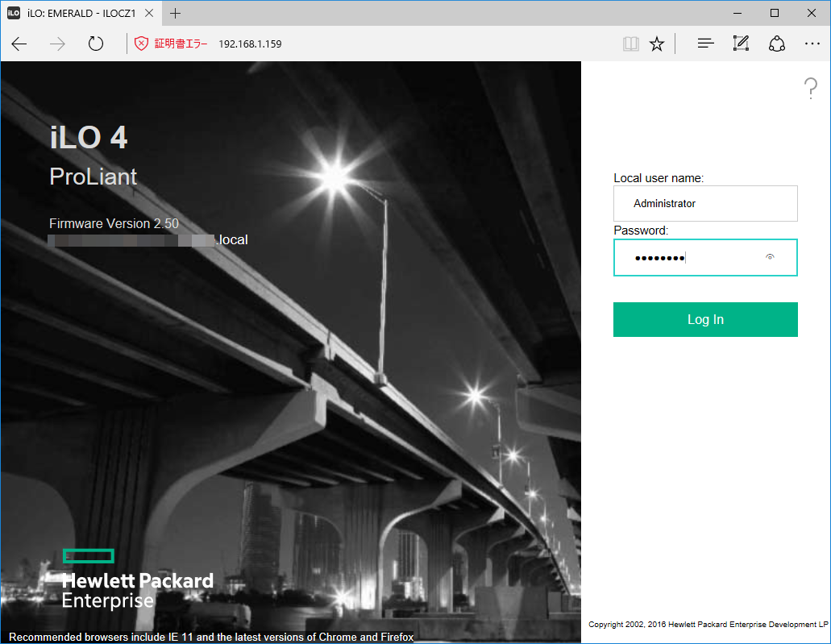
Task: Click the 'Local user name:' label
Action: pos(659,178)
